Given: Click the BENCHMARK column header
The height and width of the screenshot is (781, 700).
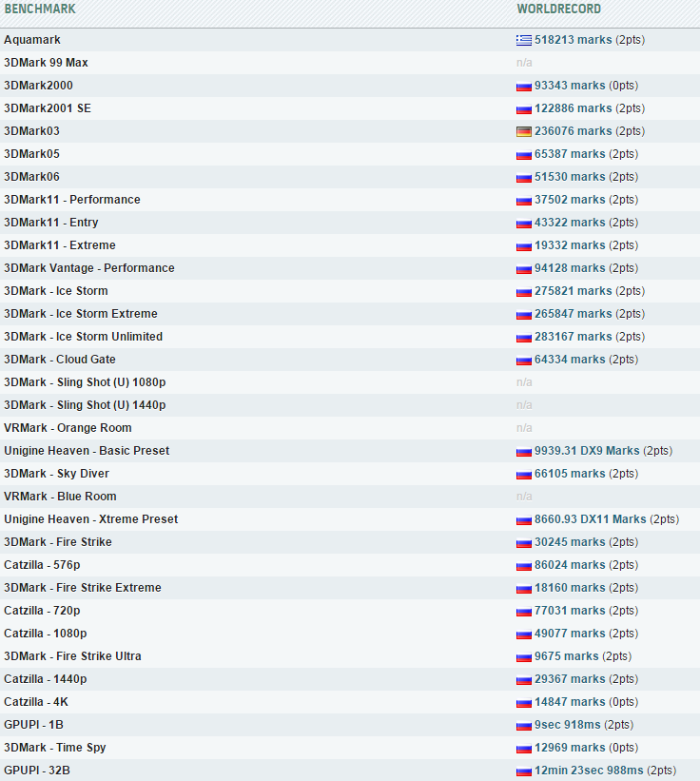Looking at the screenshot, I should tap(40, 10).
